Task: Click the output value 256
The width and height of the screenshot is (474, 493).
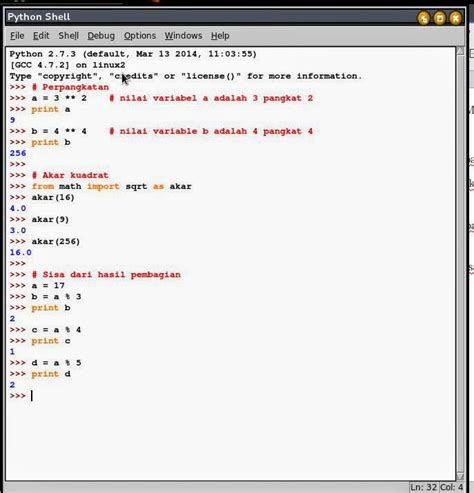Action: point(18,153)
